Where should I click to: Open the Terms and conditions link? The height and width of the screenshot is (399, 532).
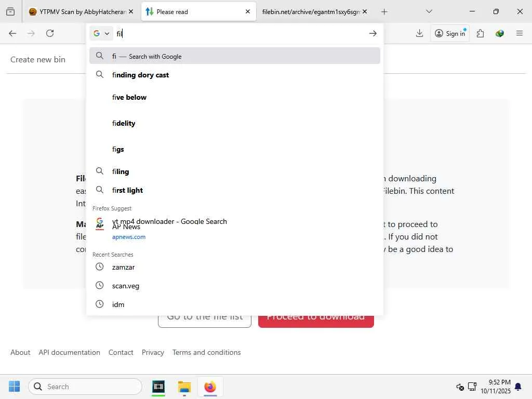(x=206, y=352)
